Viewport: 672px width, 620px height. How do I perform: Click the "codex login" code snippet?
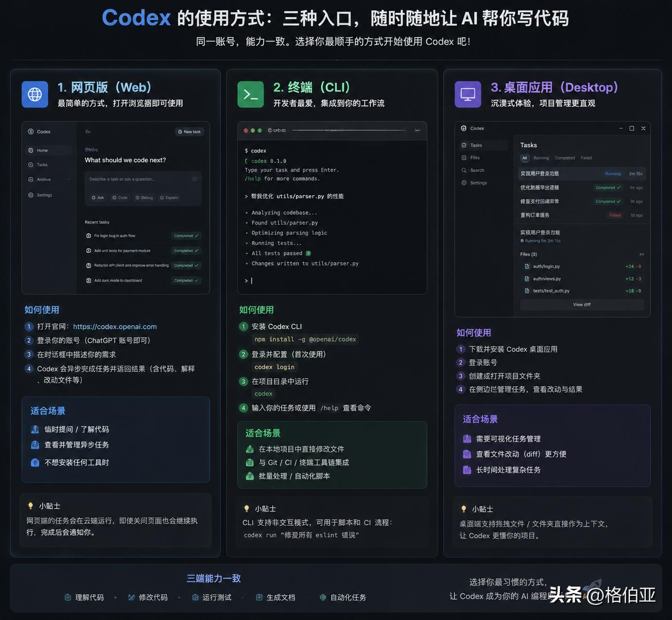click(275, 367)
